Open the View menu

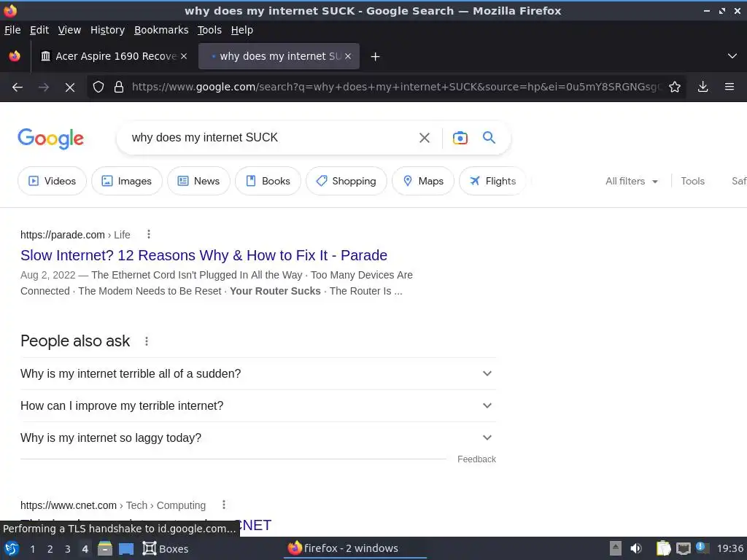point(69,30)
